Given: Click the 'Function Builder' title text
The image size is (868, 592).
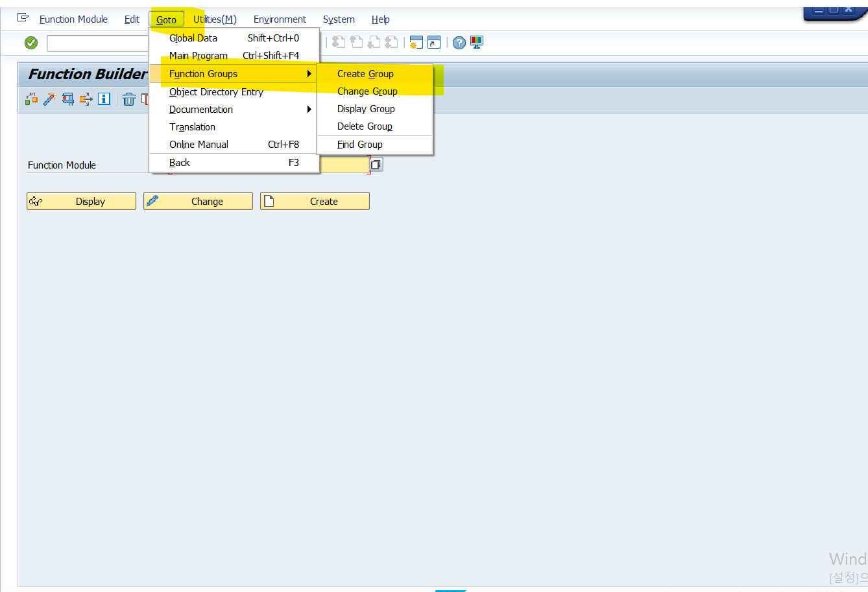Looking at the screenshot, I should [88, 74].
